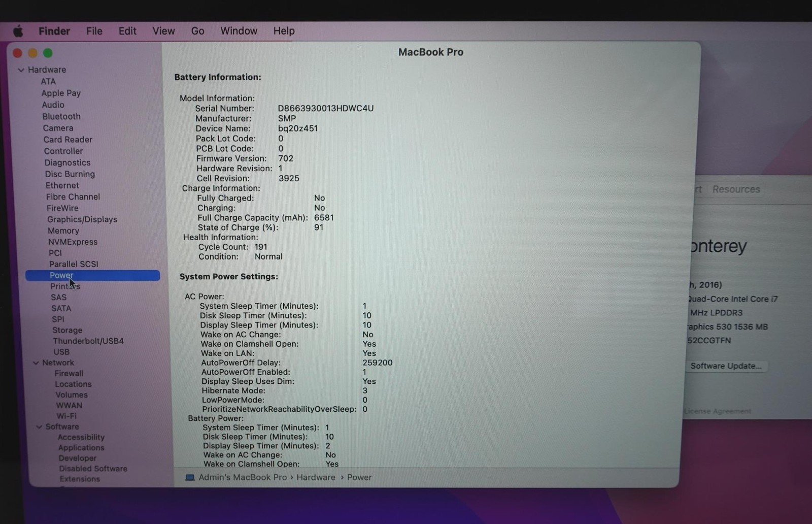The height and width of the screenshot is (524, 812).
Task: Select Controller in the sidebar
Action: (63, 151)
